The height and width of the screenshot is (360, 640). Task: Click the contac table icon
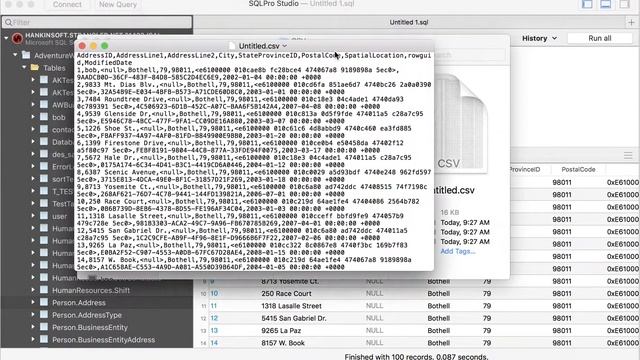(44, 129)
